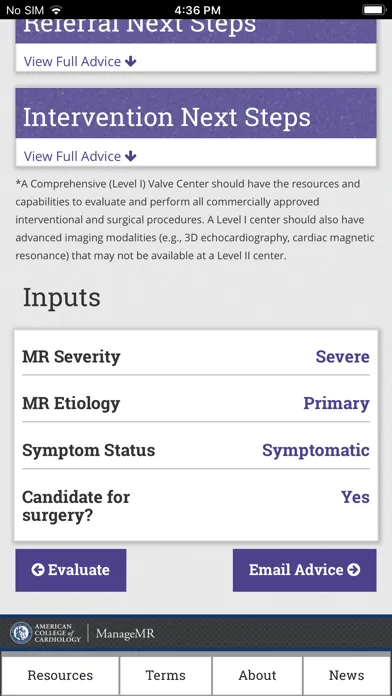The image size is (392, 696).
Task: Go to the News tab
Action: point(347,675)
